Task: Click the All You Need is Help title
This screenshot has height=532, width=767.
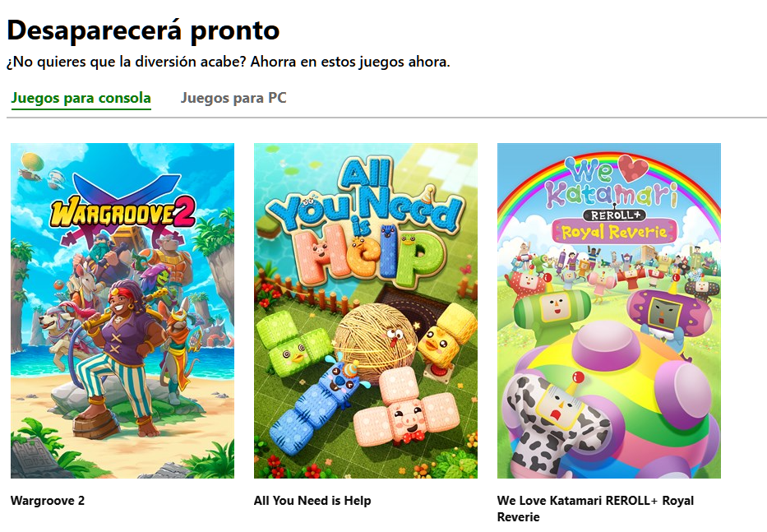Action: pyautogui.click(x=312, y=501)
